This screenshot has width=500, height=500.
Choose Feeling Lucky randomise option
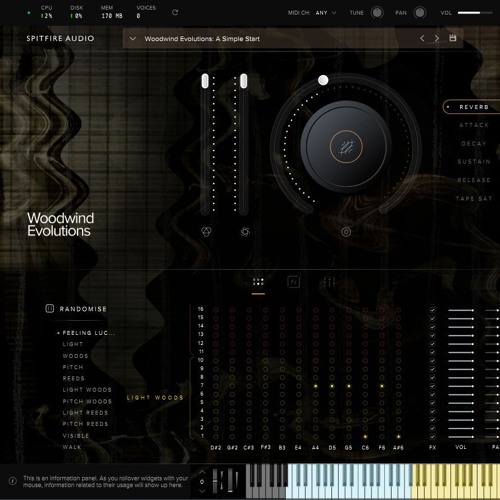pyautogui.click(x=89, y=333)
